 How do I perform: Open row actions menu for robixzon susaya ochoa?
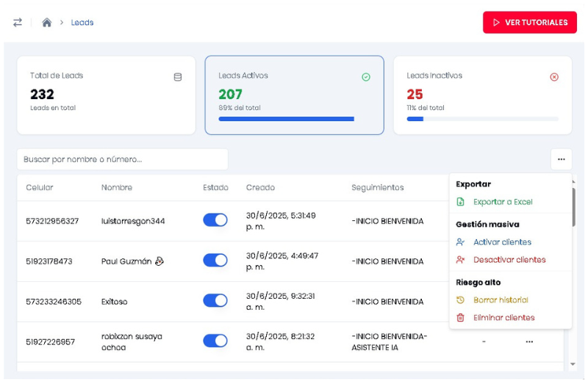(x=529, y=342)
